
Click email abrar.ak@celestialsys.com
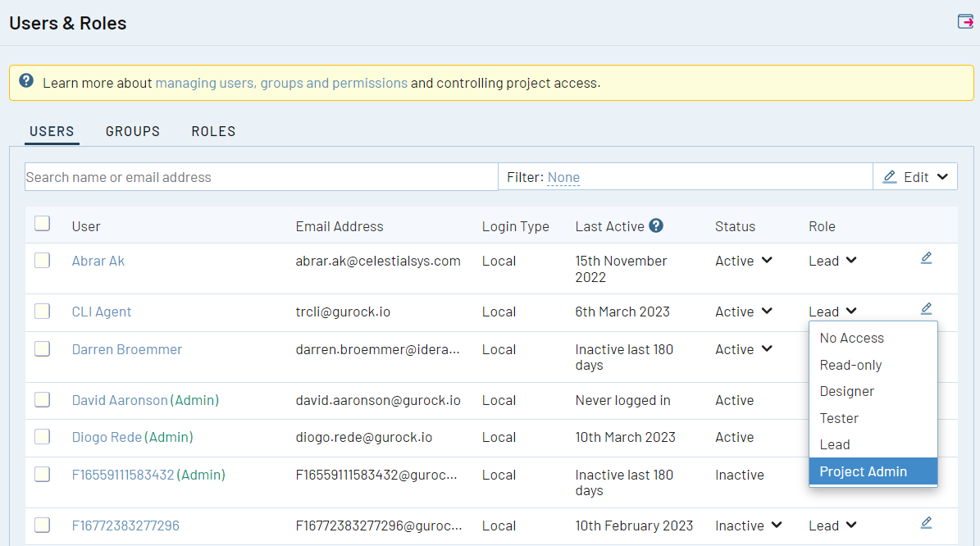[378, 261]
